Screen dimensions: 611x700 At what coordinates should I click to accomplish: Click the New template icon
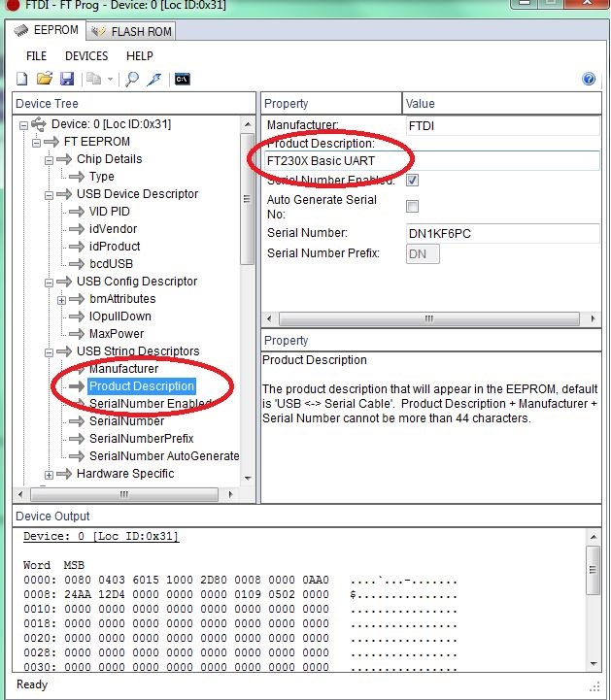[x=22, y=79]
